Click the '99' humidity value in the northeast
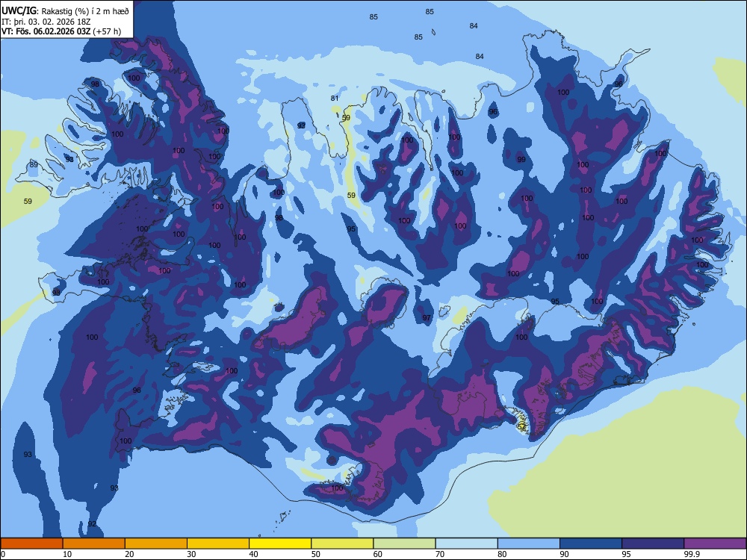 521,160
